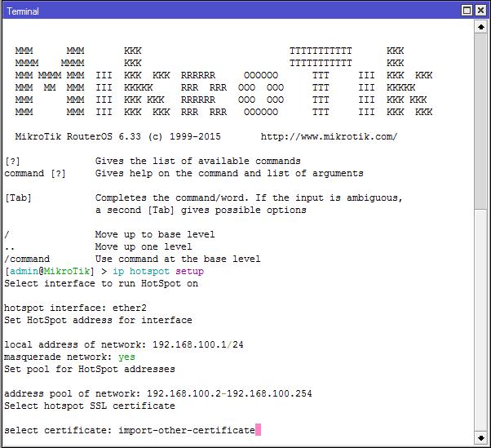The image size is (491, 448).
Task: Click the scrollbar down arrow
Action: [481, 437]
